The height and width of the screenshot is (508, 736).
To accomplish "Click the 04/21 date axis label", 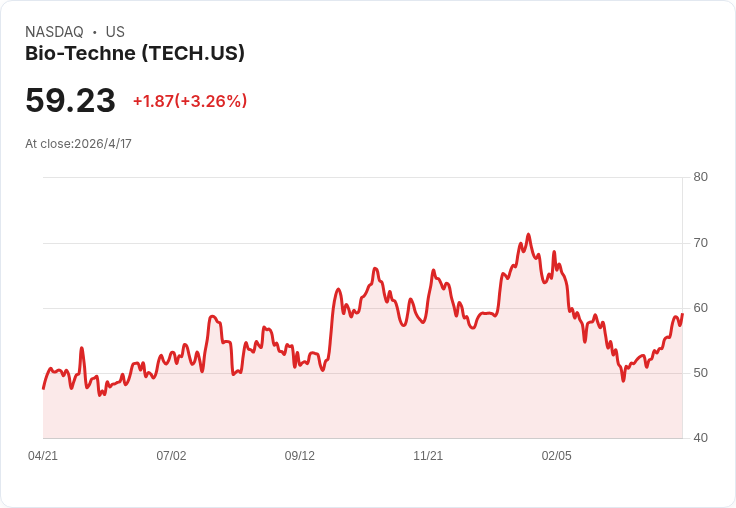I will click(43, 456).
